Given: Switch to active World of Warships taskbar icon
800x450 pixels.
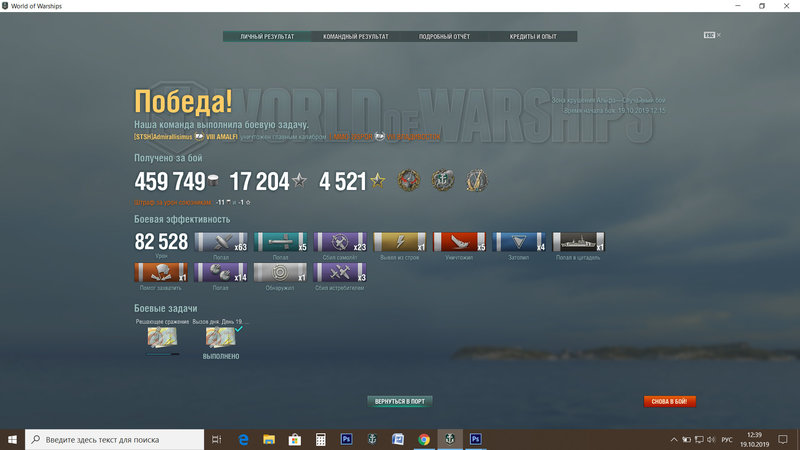Looking at the screenshot, I should click(449, 439).
